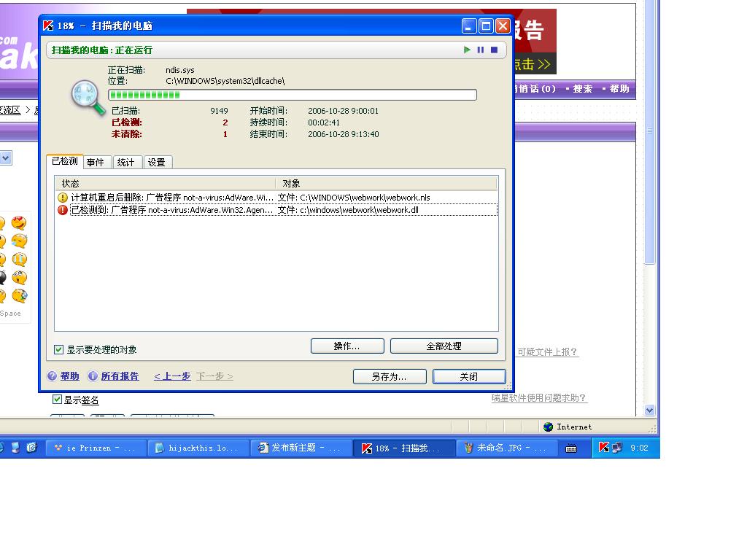This screenshot has height=560, width=747.
Task: Switch to ie Prinzen taskbar window
Action: tap(96, 448)
